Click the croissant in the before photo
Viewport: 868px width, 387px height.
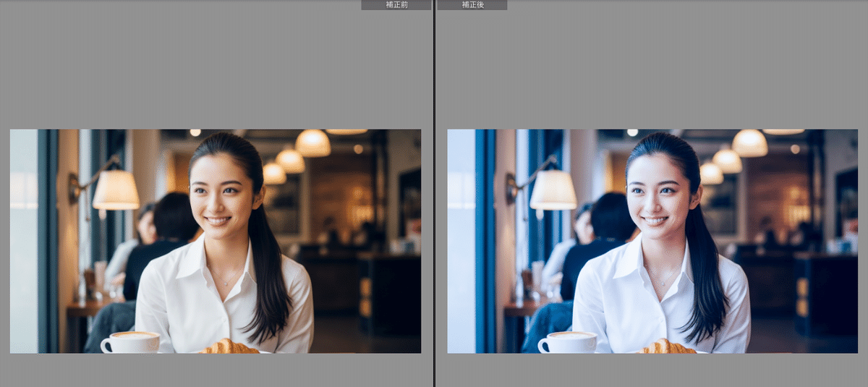[230, 346]
